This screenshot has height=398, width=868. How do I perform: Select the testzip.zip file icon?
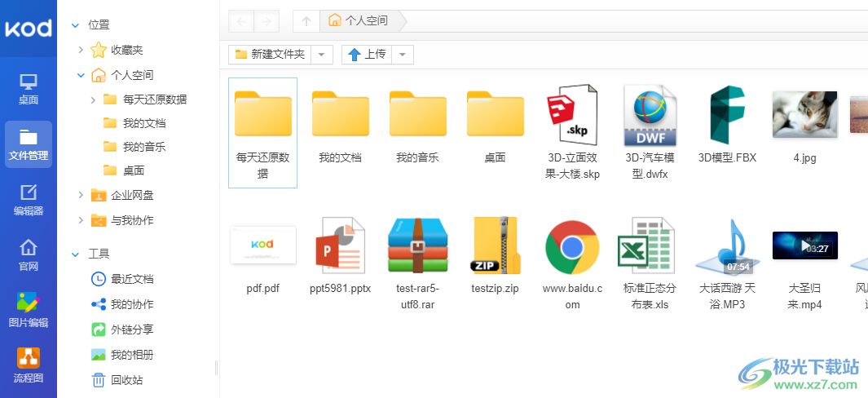[495, 245]
